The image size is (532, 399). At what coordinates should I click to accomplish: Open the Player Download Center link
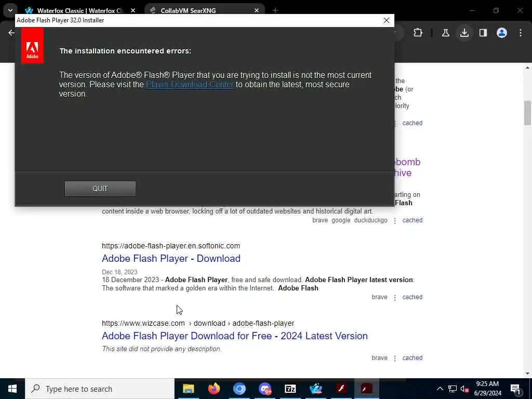coord(190,85)
